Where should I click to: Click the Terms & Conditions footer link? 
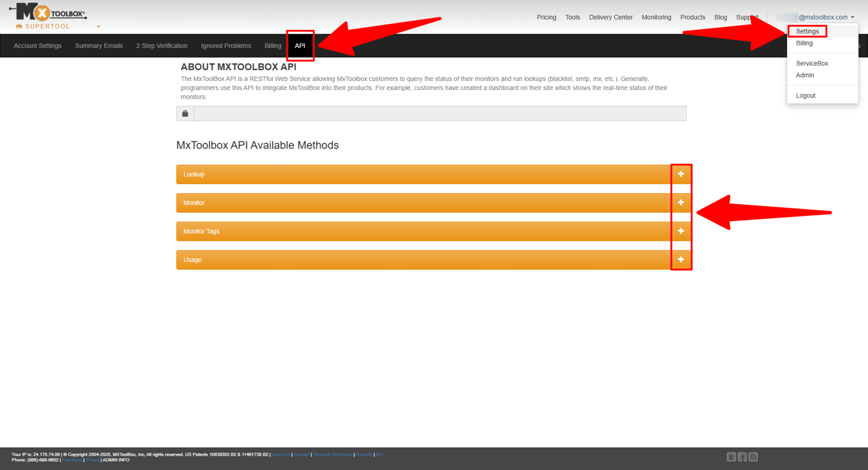click(332, 454)
